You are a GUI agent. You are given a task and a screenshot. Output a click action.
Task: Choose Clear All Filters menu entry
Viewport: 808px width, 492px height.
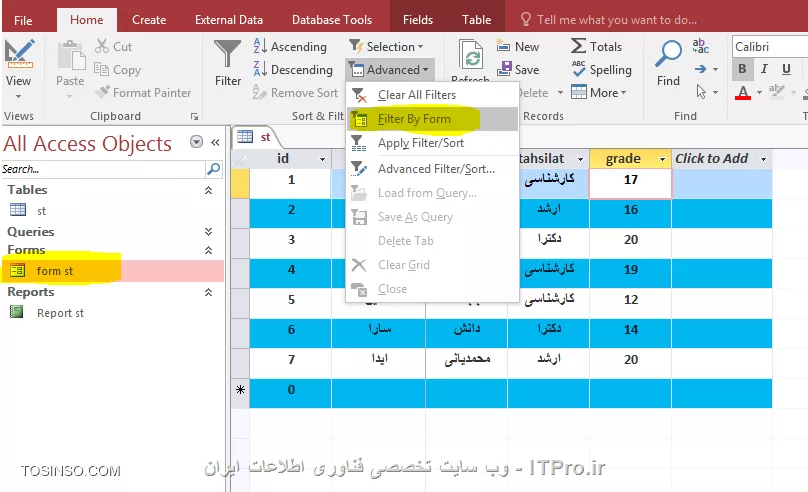click(x=433, y=95)
